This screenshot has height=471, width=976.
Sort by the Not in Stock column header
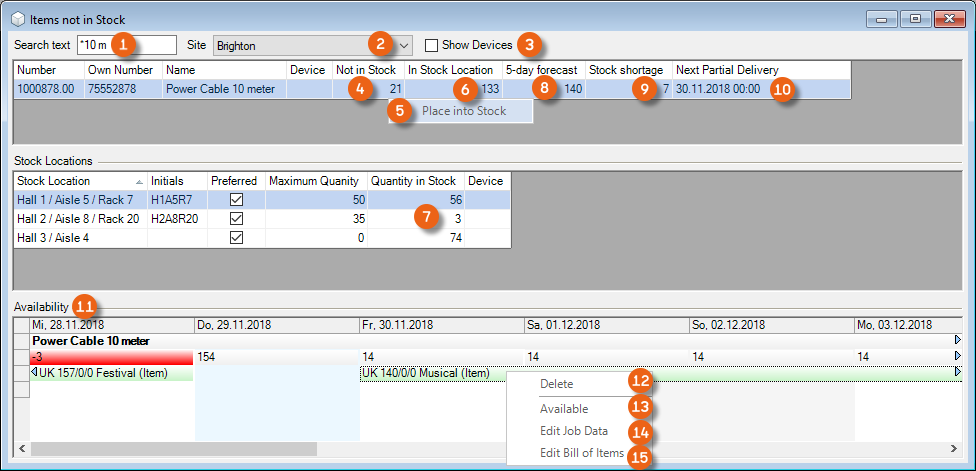[364, 70]
